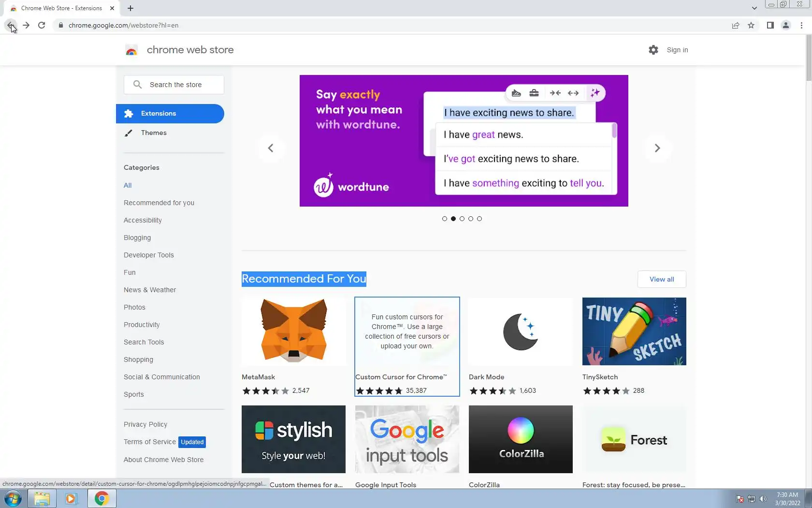Image resolution: width=812 pixels, height=508 pixels.
Task: Click the Chrome Web Store rainbow logo
Action: pos(131,50)
